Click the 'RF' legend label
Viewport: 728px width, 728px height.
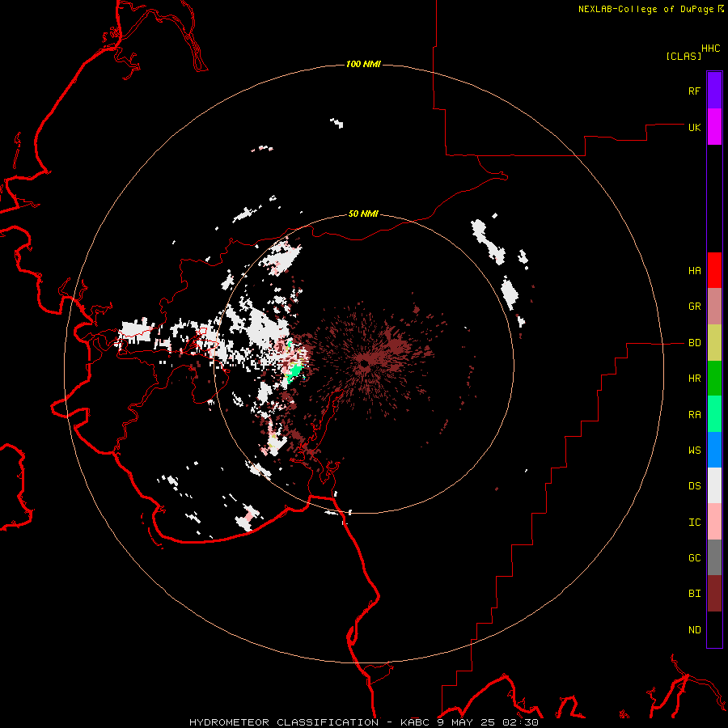[694, 91]
